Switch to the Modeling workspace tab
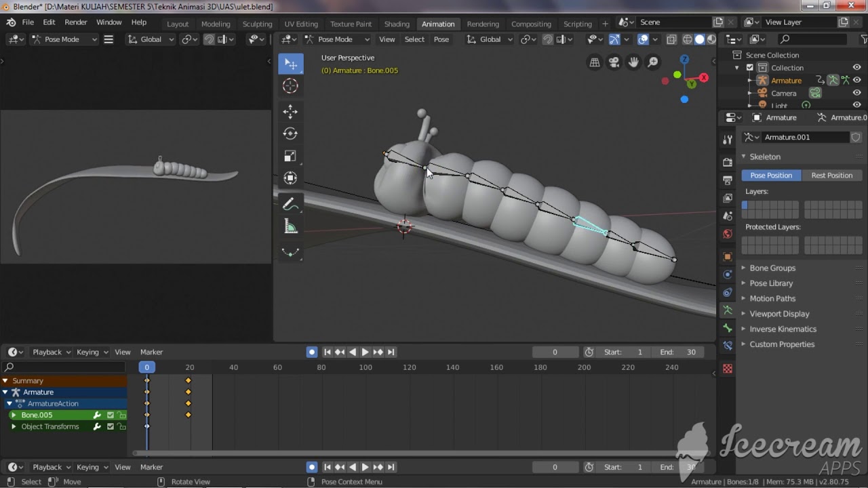Image resolution: width=868 pixels, height=488 pixels. point(216,24)
